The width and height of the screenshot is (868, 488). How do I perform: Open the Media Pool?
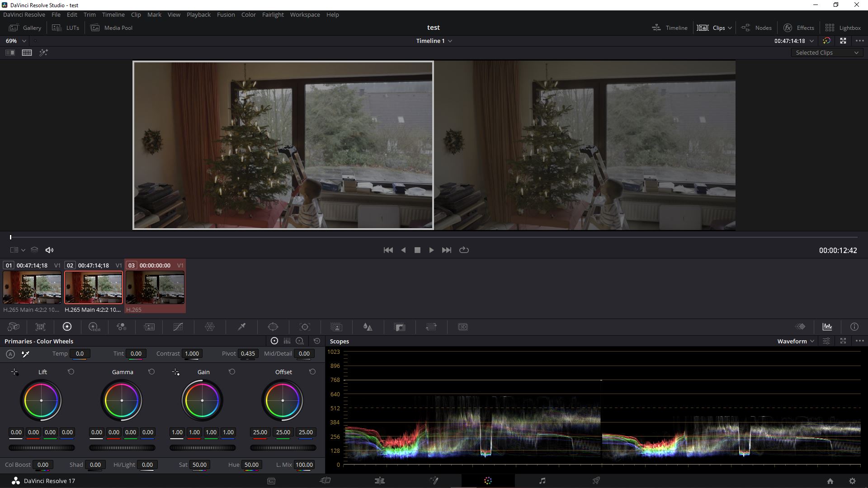(x=111, y=28)
